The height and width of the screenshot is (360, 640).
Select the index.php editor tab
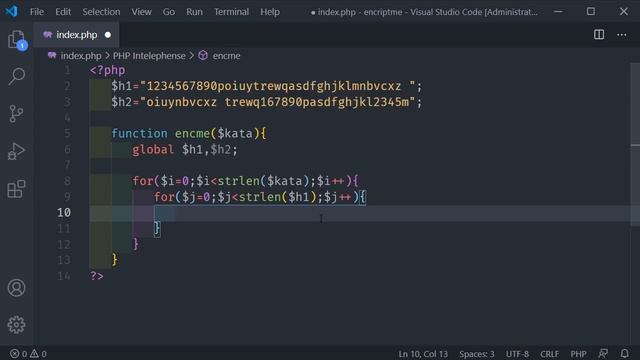(x=76, y=35)
